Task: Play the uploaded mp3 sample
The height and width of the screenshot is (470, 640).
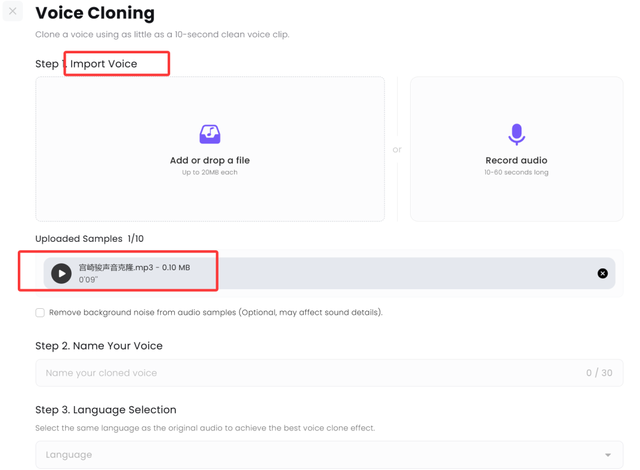Action: [61, 273]
